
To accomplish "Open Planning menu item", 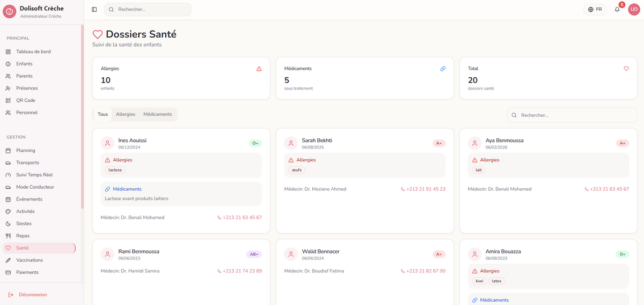I will point(39,151).
